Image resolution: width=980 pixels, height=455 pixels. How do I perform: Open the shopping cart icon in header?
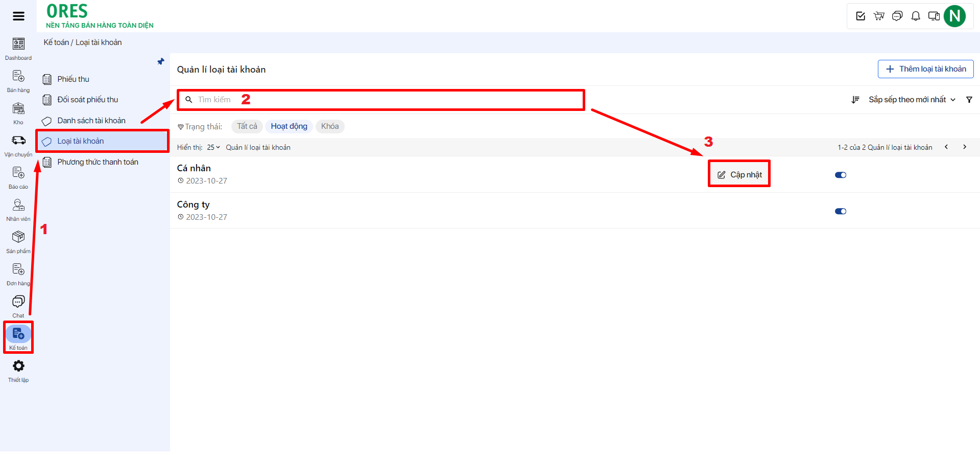point(879,16)
